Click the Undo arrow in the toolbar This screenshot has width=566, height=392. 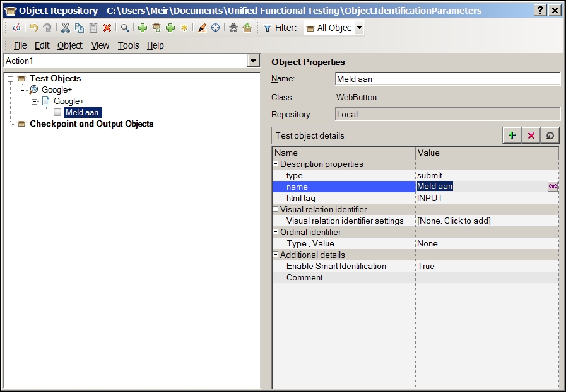[x=33, y=28]
